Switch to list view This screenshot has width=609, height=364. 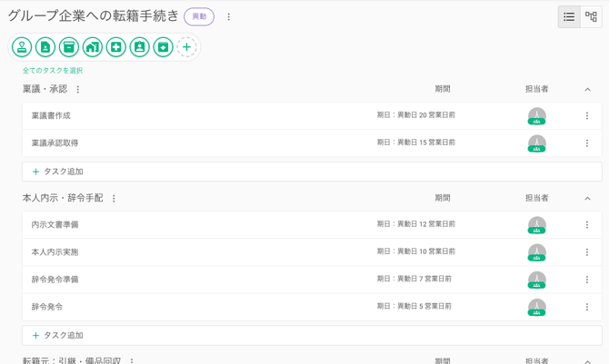(569, 16)
